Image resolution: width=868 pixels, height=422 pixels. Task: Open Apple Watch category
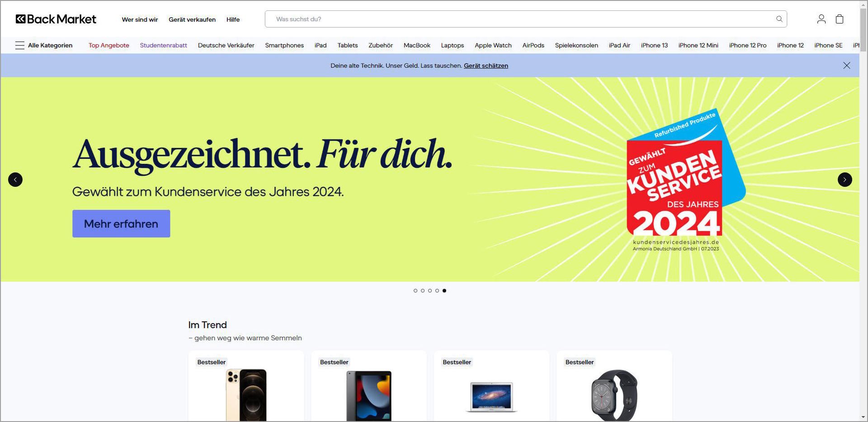point(493,45)
